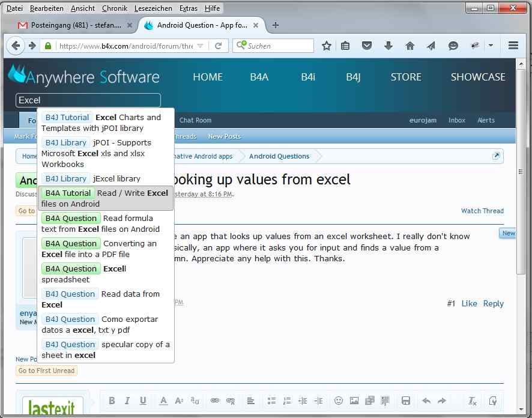This screenshot has width=532, height=418.
Task: Open a new browser tab
Action: 276,25
